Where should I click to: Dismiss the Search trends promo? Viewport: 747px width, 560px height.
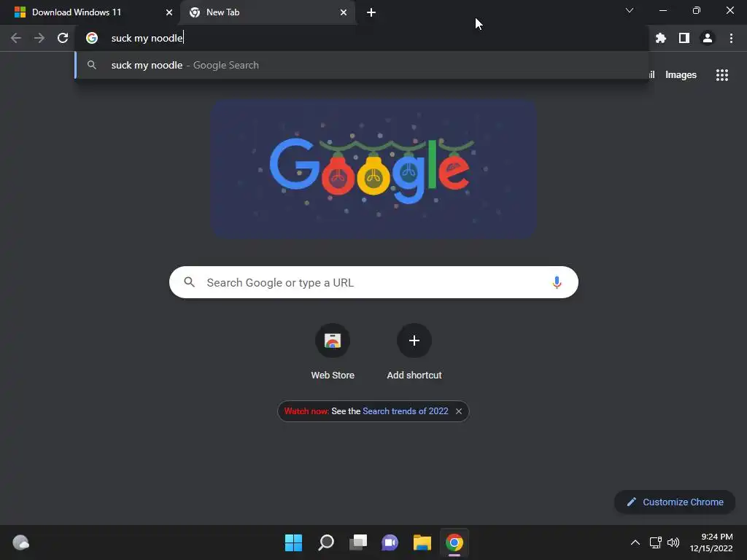(x=459, y=411)
